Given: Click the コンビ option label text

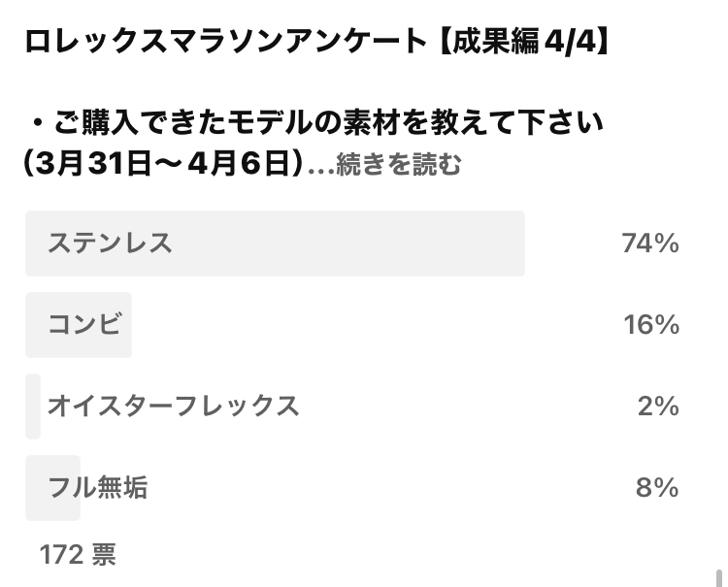Looking at the screenshot, I should tap(85, 324).
